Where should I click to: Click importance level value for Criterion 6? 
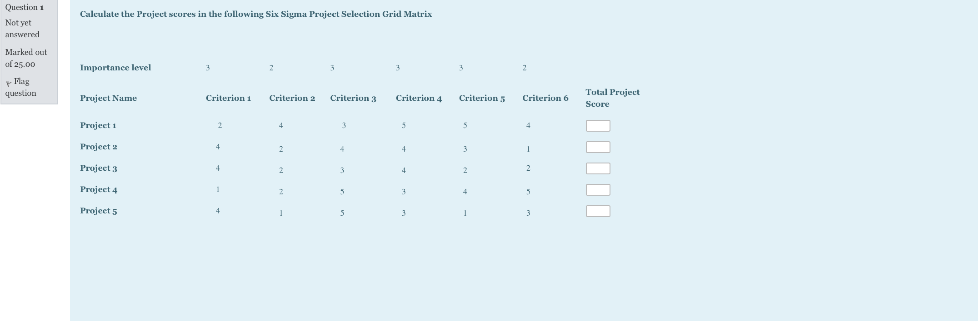point(525,68)
